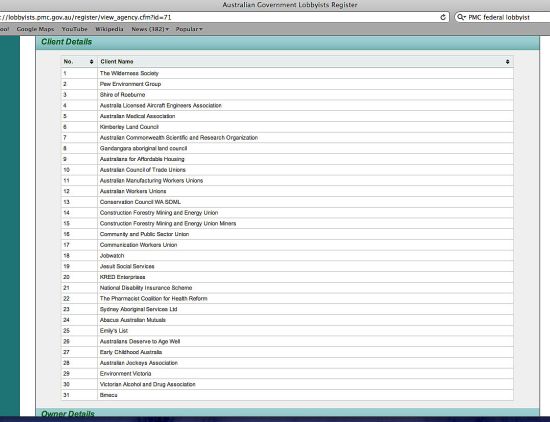
Task: Select National Disability Insurance Scheme row
Action: 287,288
